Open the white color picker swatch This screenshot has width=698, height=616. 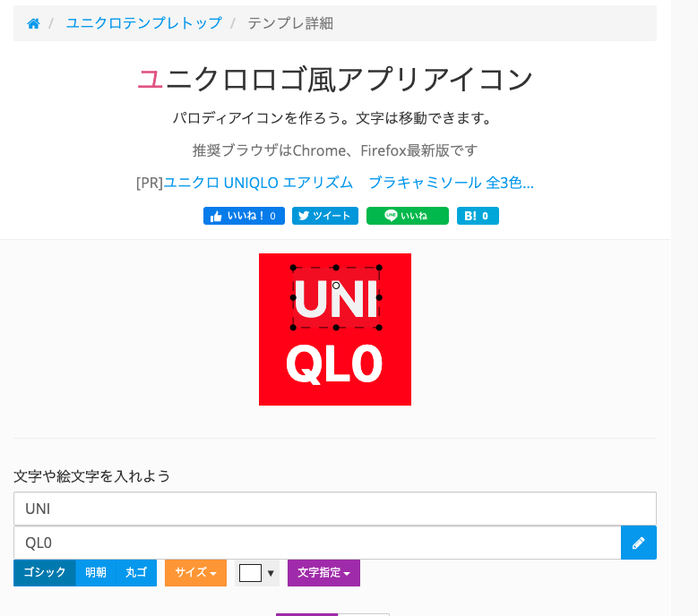(250, 573)
